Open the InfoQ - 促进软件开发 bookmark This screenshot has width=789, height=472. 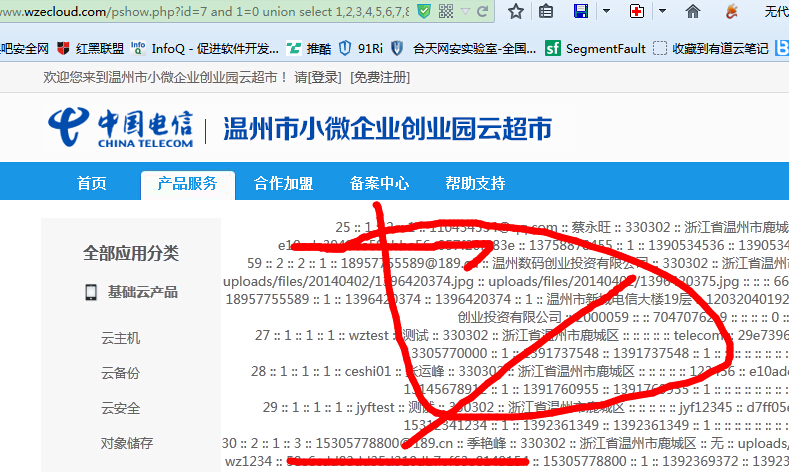pyautogui.click(x=215, y=48)
